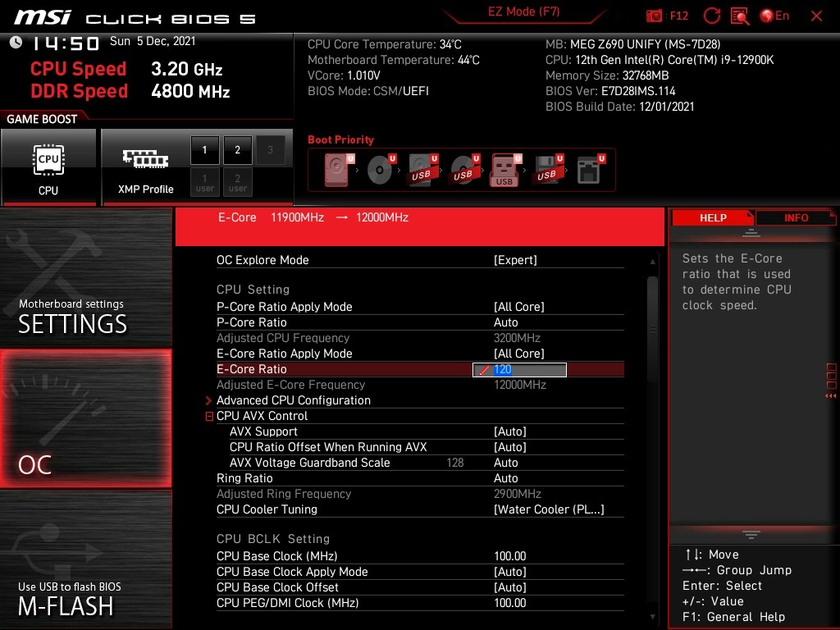Viewport: 840px width, 630px height.
Task: Select XMP user profile 1
Action: (204, 182)
